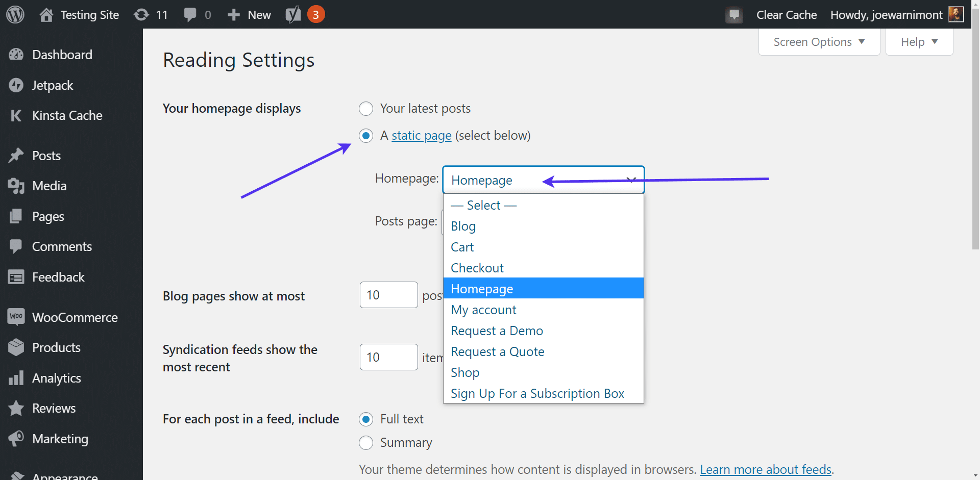
Task: Select the 'A static page' radio option
Action: click(366, 136)
